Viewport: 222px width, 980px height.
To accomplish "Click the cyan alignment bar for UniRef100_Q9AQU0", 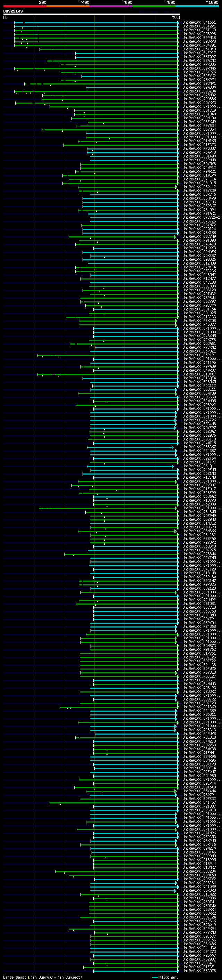I will coord(133,88).
